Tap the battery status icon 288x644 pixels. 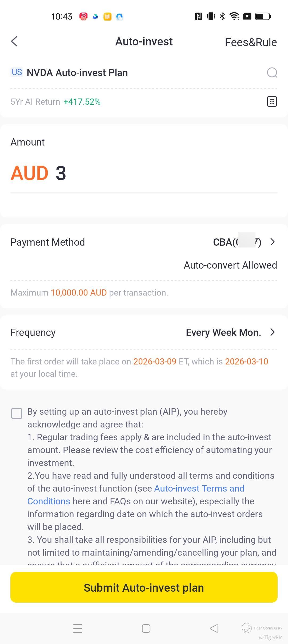pos(263,16)
